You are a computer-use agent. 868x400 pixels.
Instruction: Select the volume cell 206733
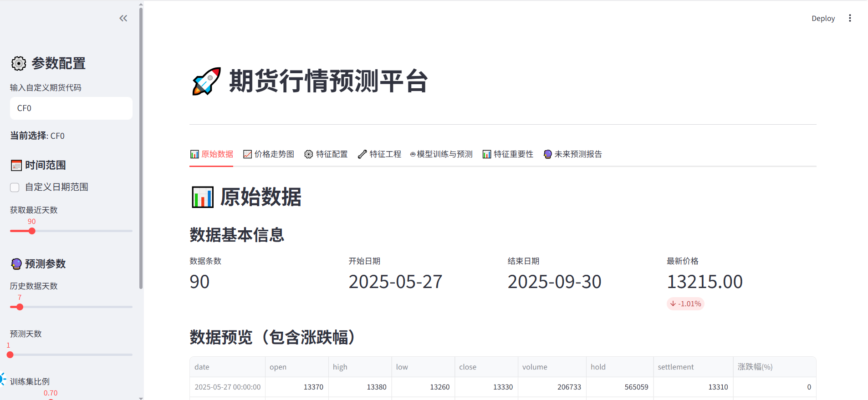click(x=552, y=387)
